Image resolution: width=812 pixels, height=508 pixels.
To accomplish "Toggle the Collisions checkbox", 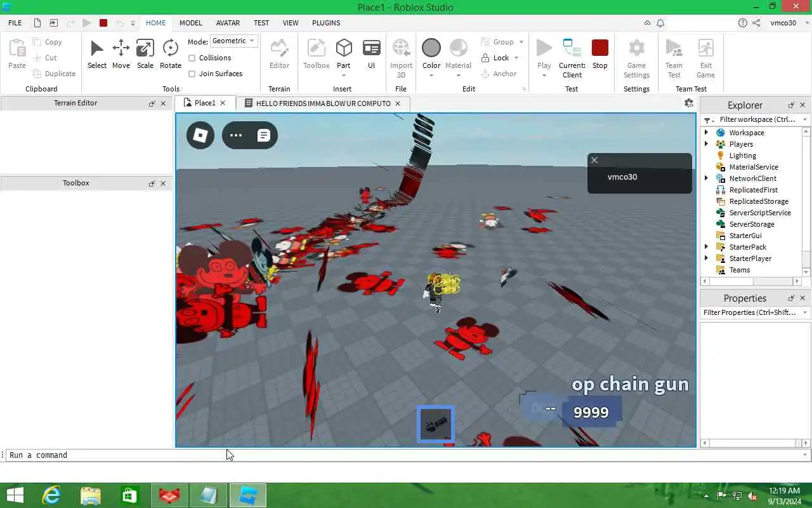I will (x=192, y=58).
